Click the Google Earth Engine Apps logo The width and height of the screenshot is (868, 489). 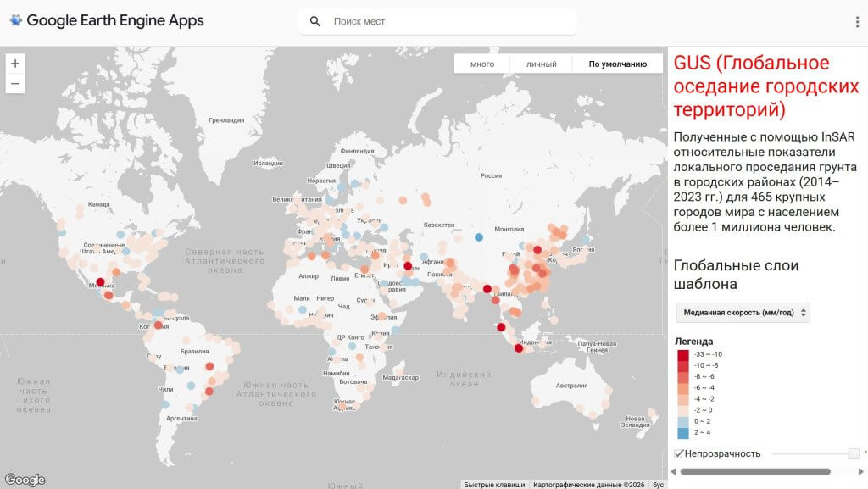(107, 21)
